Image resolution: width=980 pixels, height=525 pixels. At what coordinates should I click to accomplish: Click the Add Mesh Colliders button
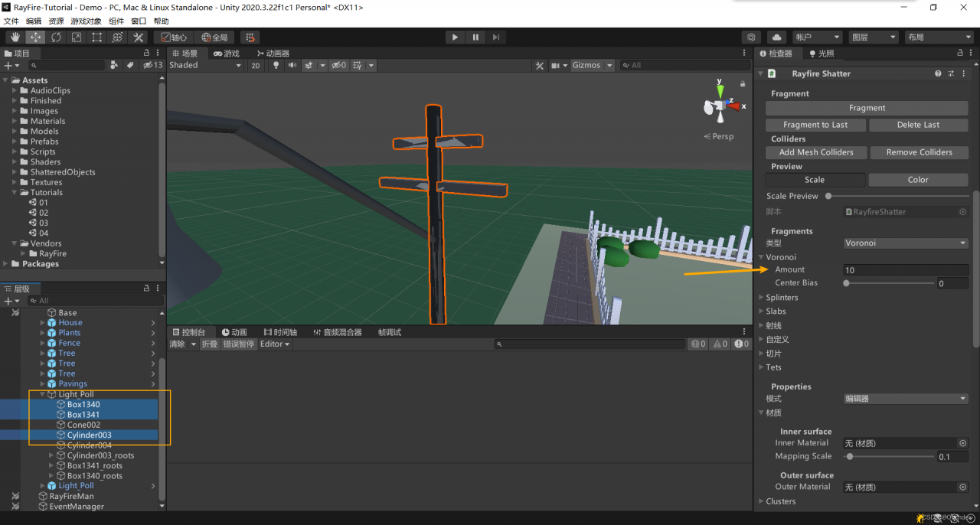[x=815, y=152]
